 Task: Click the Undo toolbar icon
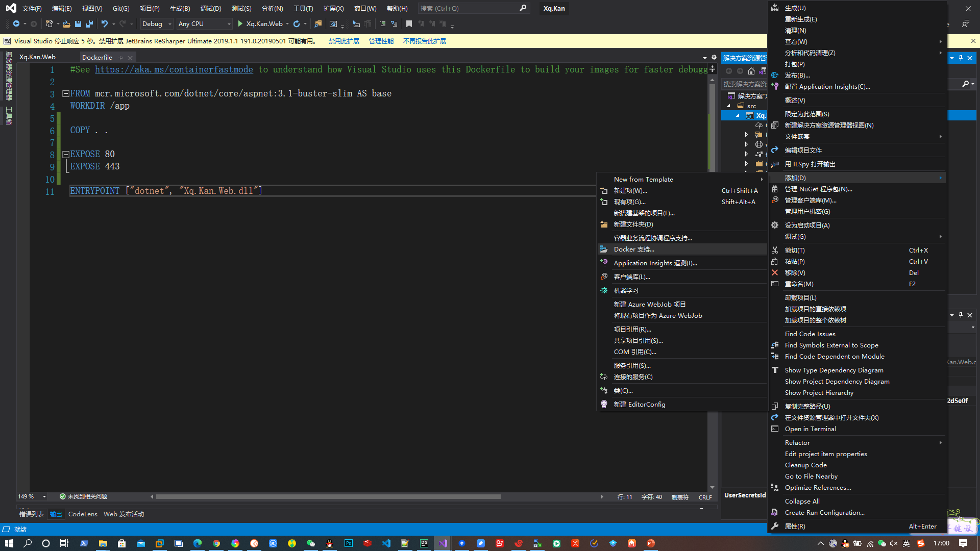click(x=104, y=24)
